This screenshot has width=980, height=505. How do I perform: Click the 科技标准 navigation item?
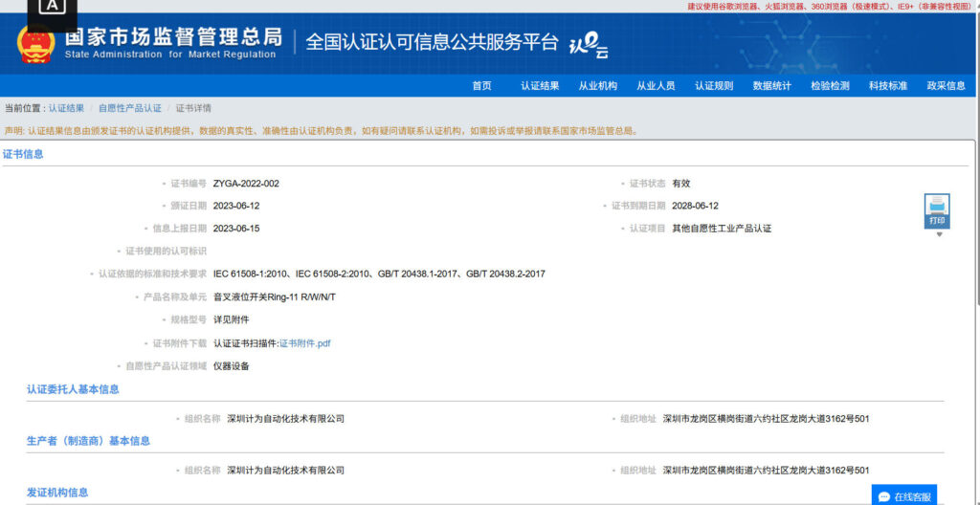(887, 86)
